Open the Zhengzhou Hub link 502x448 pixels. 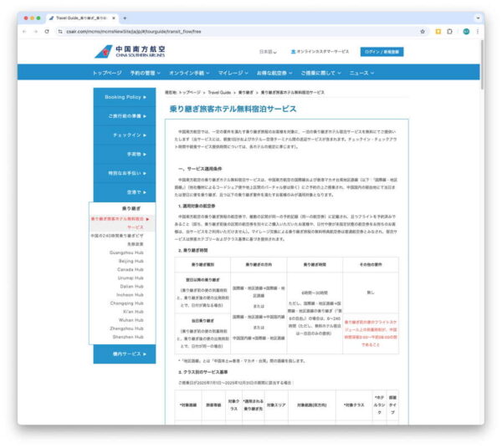tap(127, 328)
